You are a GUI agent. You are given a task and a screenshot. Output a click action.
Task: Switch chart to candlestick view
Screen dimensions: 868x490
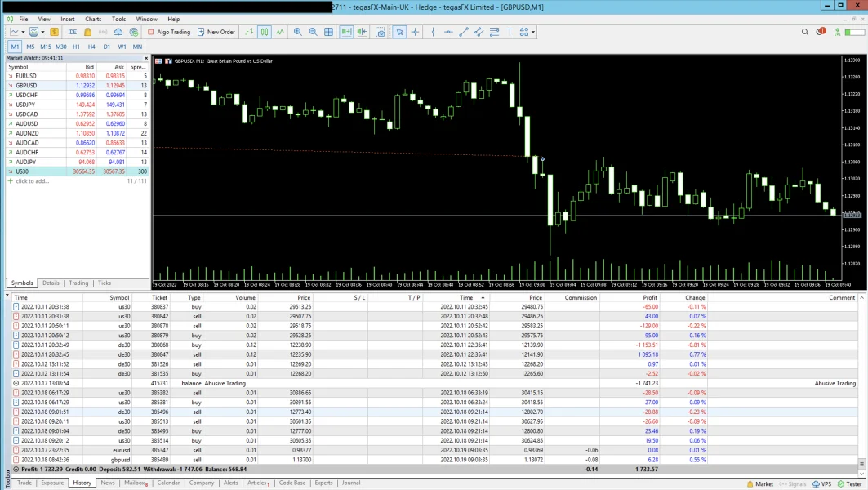pyautogui.click(x=265, y=32)
